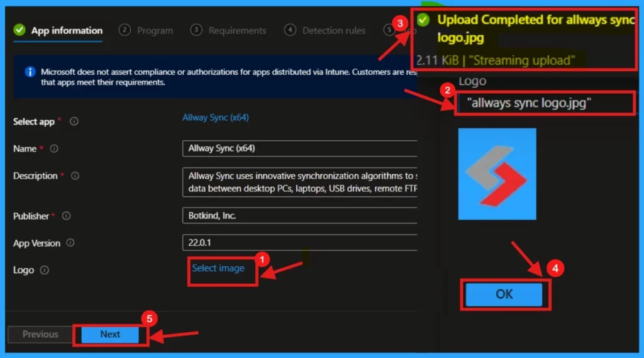Open the App information tab

(58, 30)
